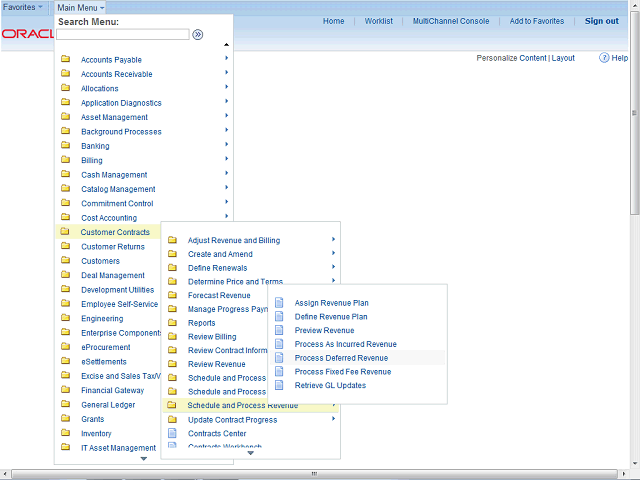Click the Main Menu search text field
This screenshot has width=640, height=480.
point(122,34)
